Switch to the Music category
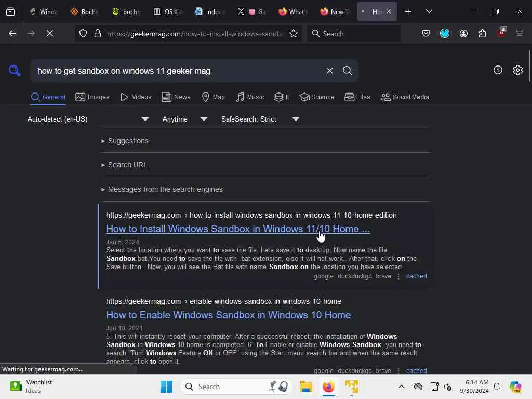Image resolution: width=532 pixels, height=399 pixels. [250, 97]
